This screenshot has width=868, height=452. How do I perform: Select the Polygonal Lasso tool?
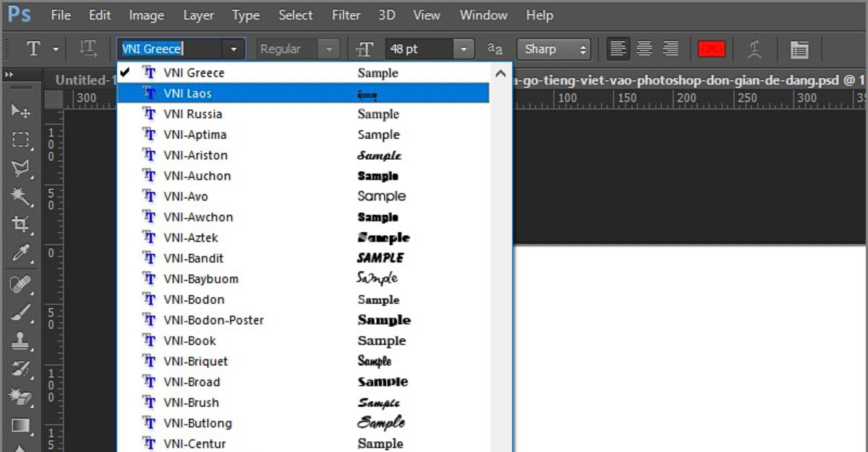pos(21,169)
